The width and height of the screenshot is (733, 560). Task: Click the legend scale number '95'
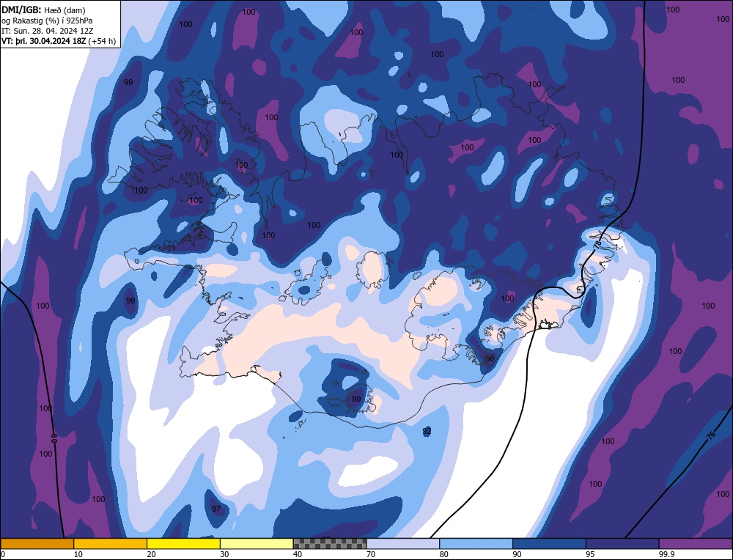click(x=590, y=554)
